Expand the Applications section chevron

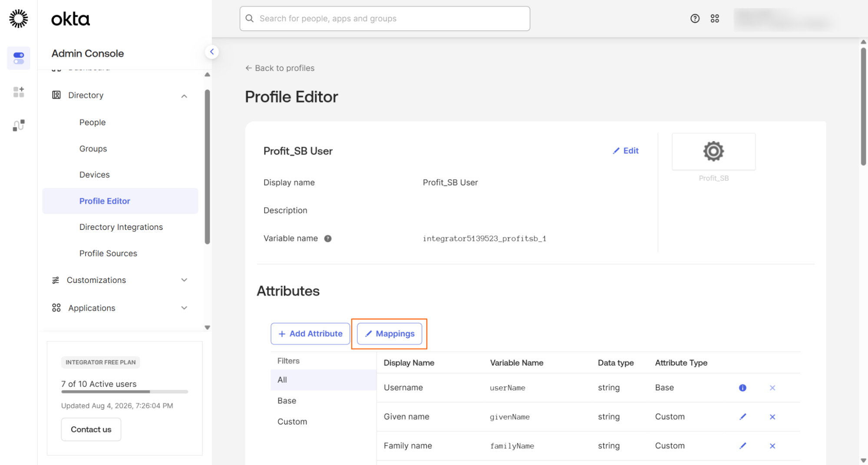[184, 308]
